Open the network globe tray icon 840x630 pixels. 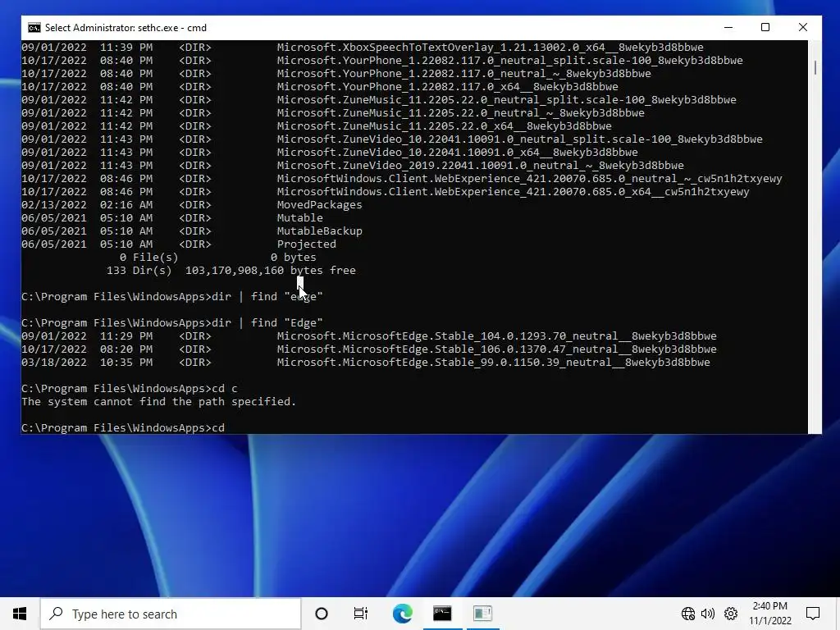tap(688, 614)
